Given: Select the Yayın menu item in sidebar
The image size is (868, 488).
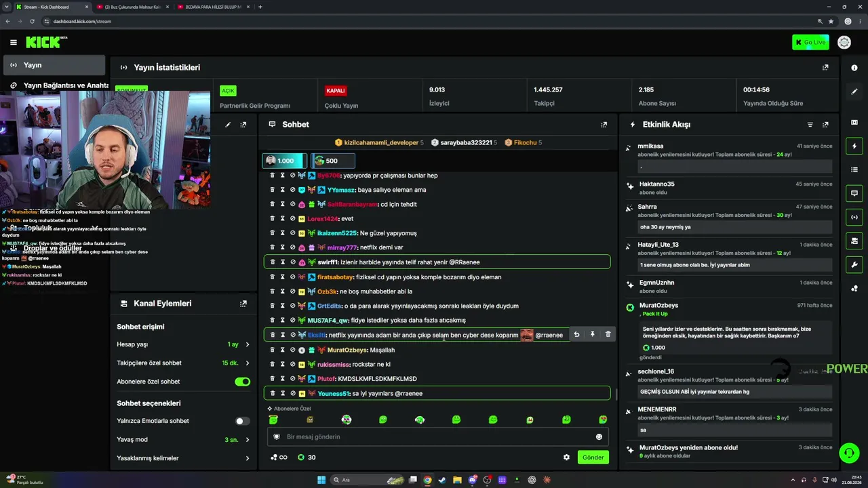Looking at the screenshot, I should [54, 65].
